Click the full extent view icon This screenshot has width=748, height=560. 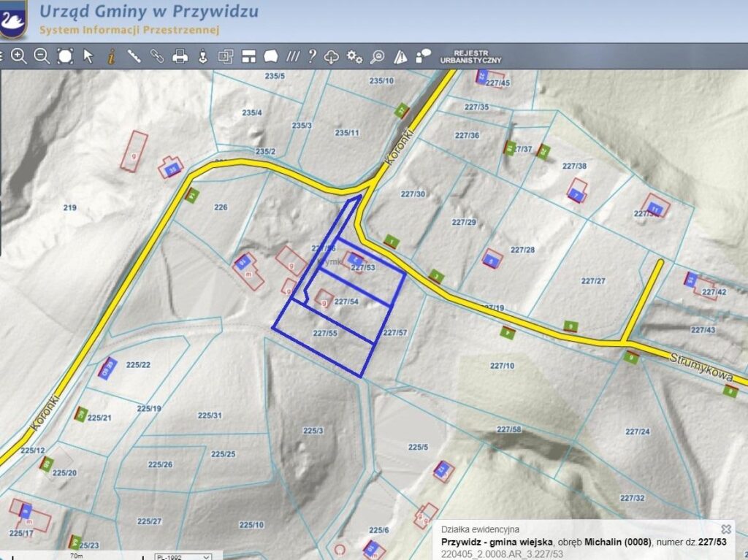click(65, 56)
